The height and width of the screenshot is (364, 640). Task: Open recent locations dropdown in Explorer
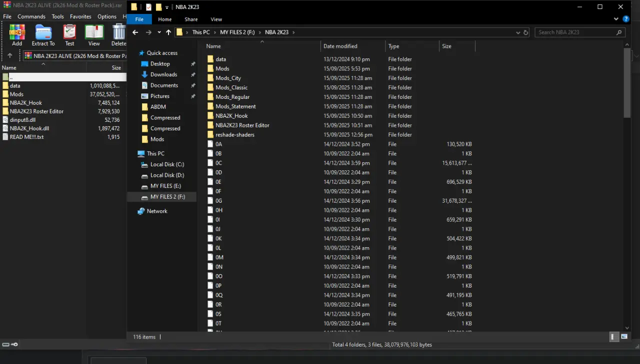[159, 32]
